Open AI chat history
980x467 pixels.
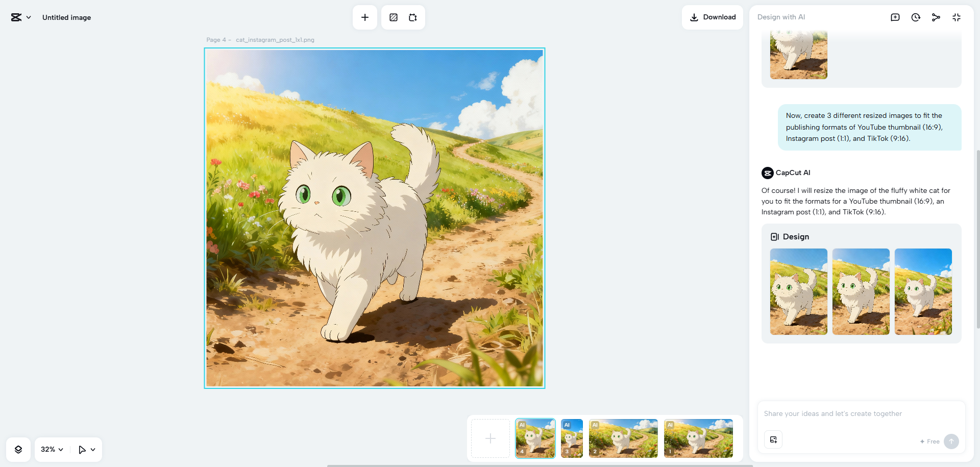pyautogui.click(x=916, y=17)
